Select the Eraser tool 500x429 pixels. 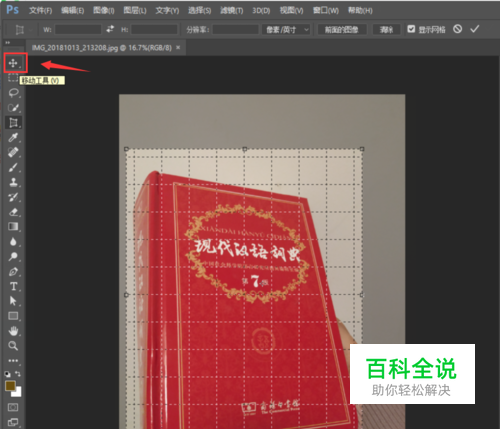click(13, 212)
